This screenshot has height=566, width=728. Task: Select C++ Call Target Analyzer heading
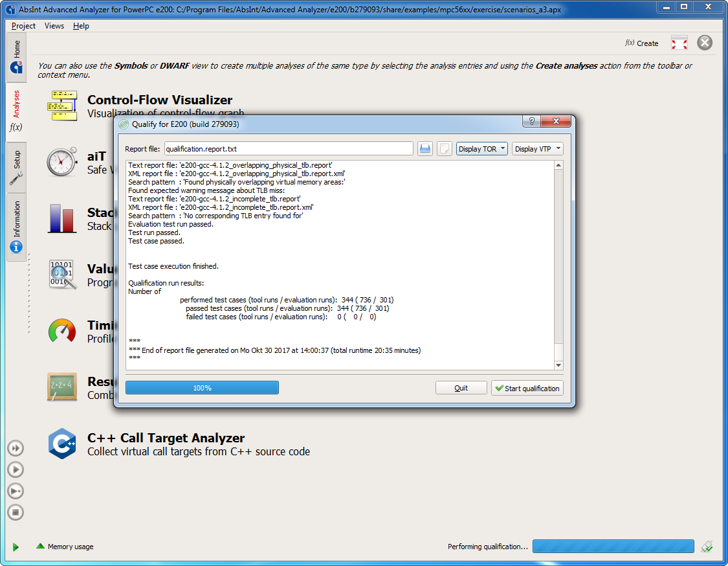166,438
